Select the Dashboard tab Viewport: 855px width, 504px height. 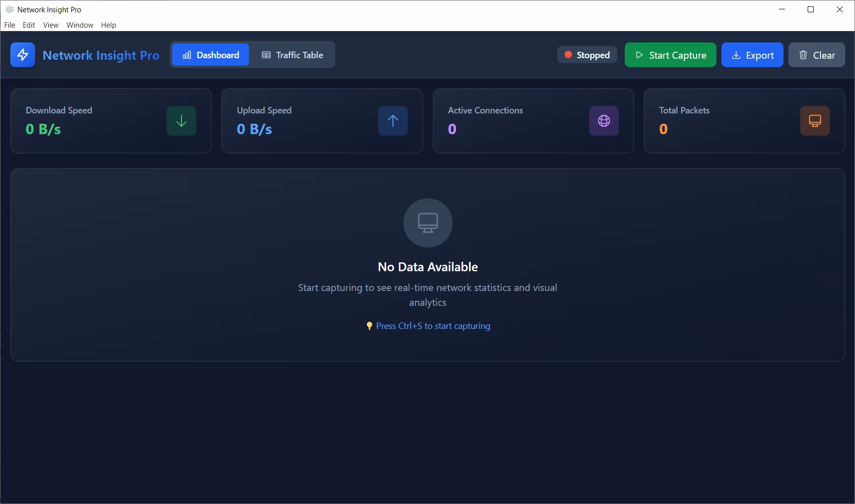(210, 55)
